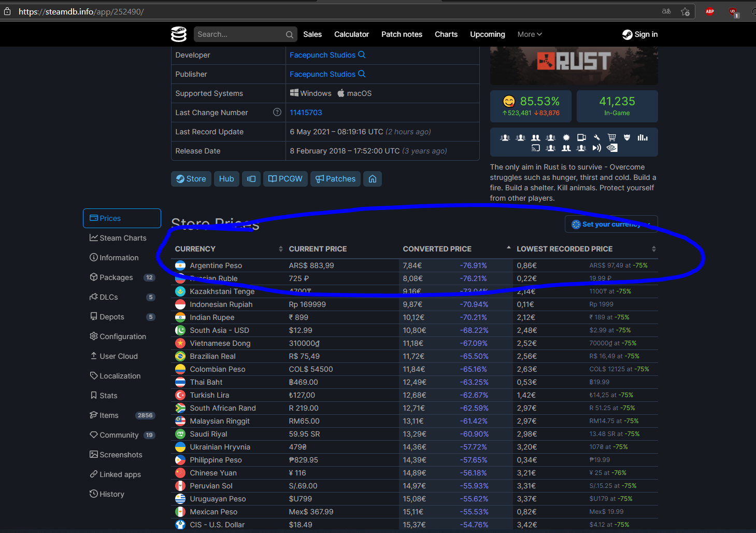Screen dimensions: 756x533
Task: Open the Configuration sidebar tab
Action: tap(122, 336)
